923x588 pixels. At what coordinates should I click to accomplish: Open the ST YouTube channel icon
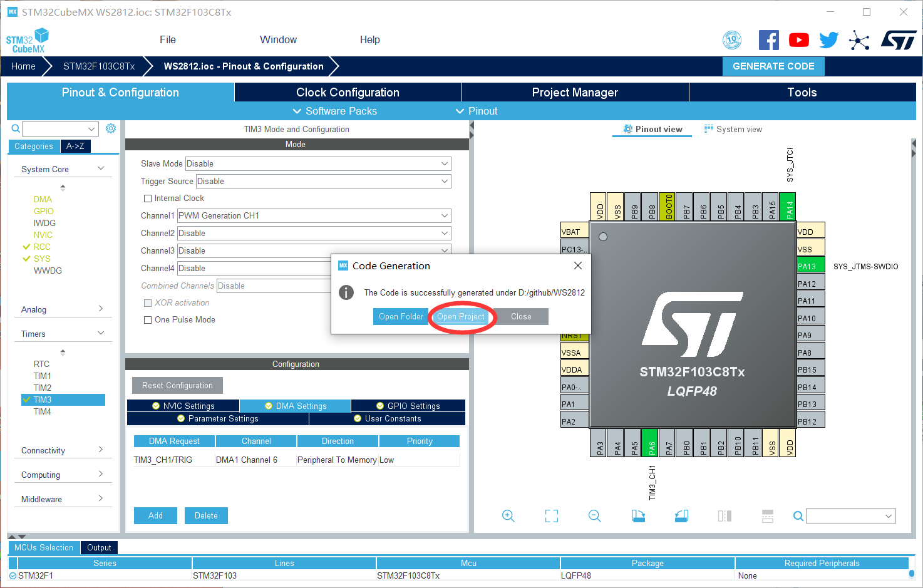click(x=798, y=40)
